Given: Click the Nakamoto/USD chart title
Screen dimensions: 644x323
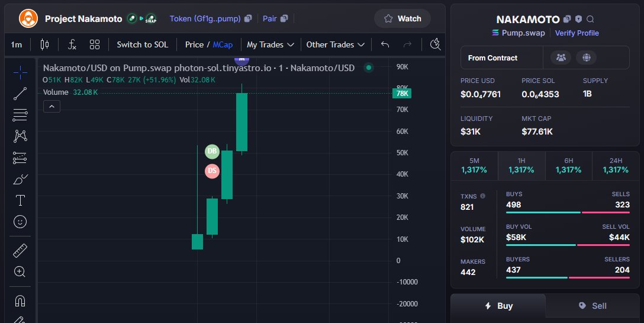Looking at the screenshot, I should 199,68.
